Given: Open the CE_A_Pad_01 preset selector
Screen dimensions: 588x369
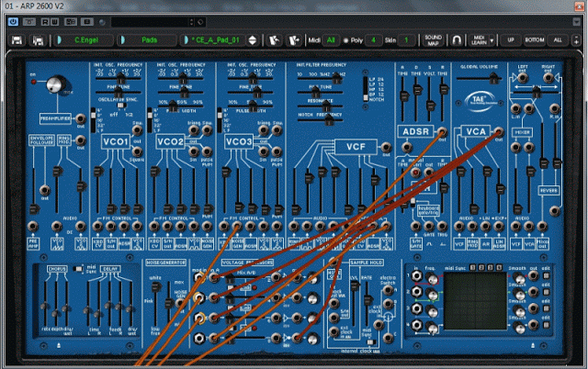Looking at the screenshot, I should [213, 40].
